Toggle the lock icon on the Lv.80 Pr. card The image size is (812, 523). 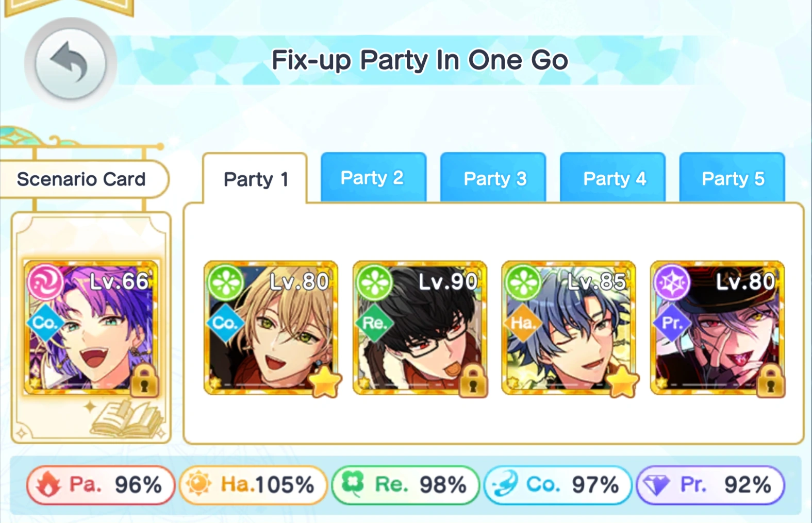click(771, 380)
